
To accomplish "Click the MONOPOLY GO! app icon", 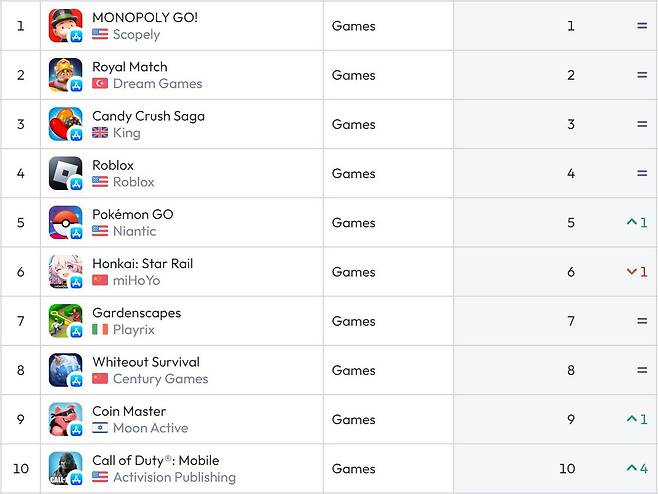I will tap(65, 26).
